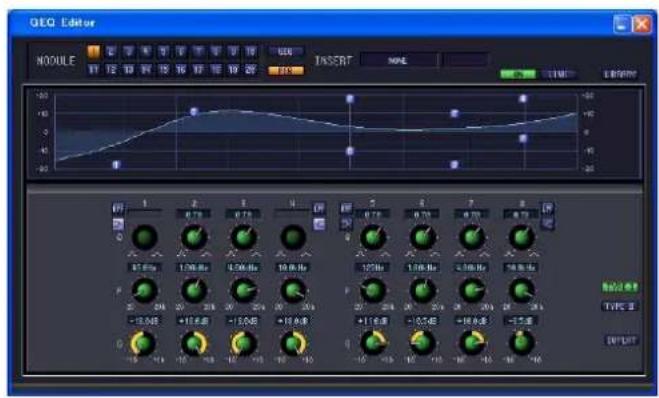Screen dimensions: 659x398
Task: Select module 16 button
Action: (x=181, y=70)
